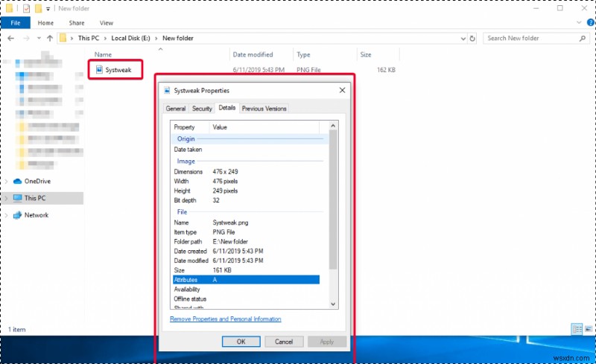
Task: Click the OneDrive cloud icon in sidebar
Action: coord(18,181)
